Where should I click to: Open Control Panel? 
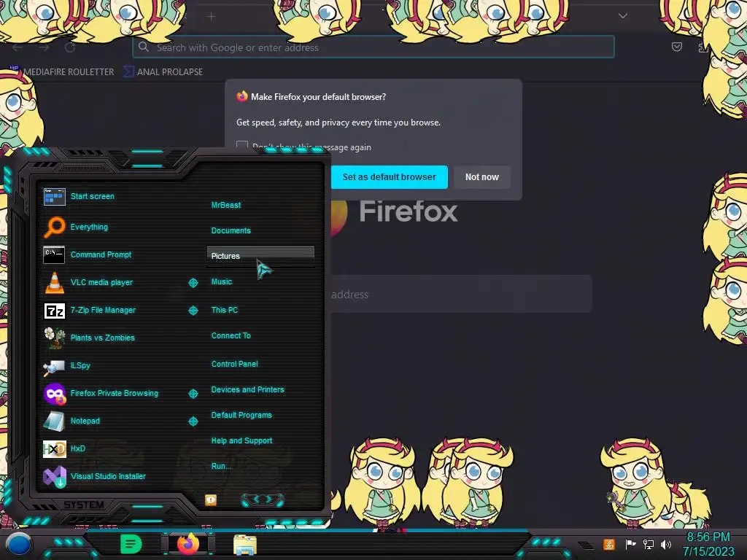pyautogui.click(x=234, y=364)
